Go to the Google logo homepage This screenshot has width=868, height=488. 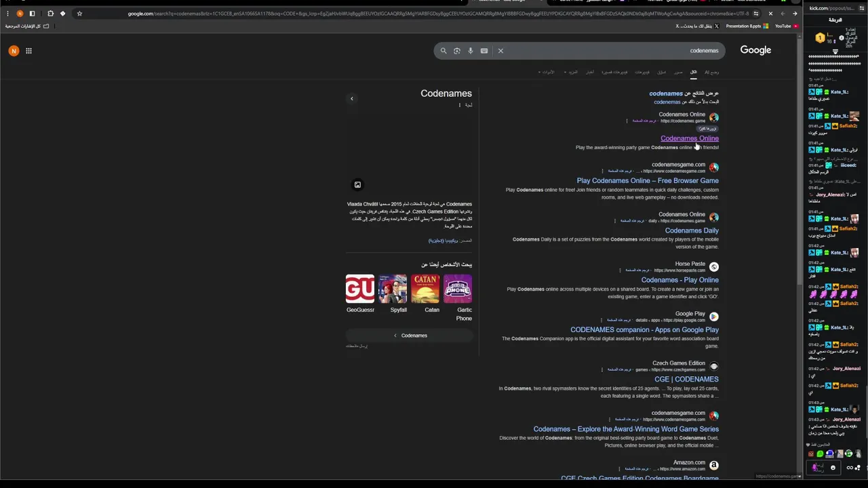coord(755,50)
